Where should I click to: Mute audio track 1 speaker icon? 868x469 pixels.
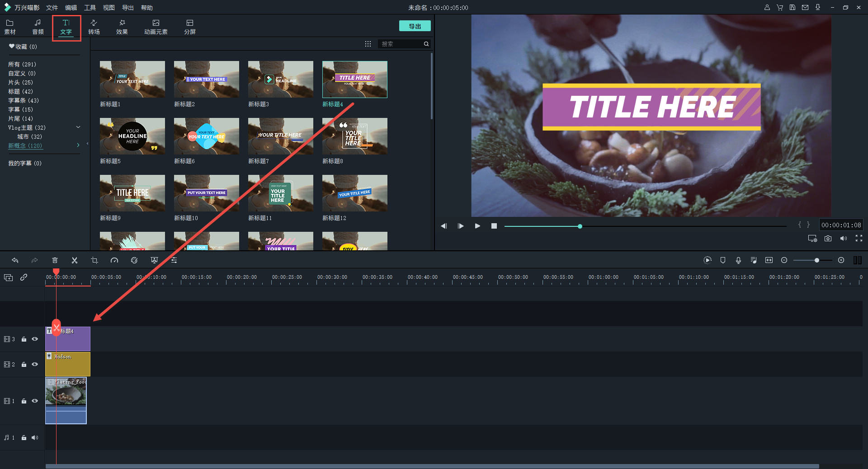coord(35,437)
